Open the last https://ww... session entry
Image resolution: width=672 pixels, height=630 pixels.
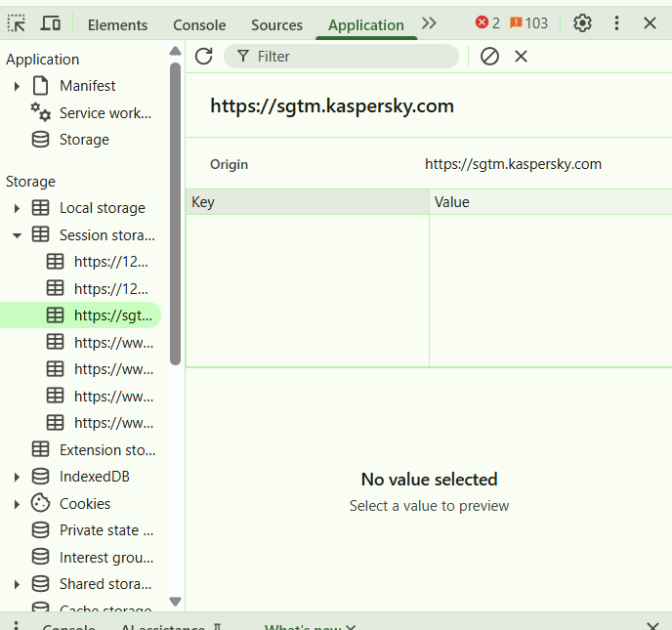pyautogui.click(x=100, y=423)
